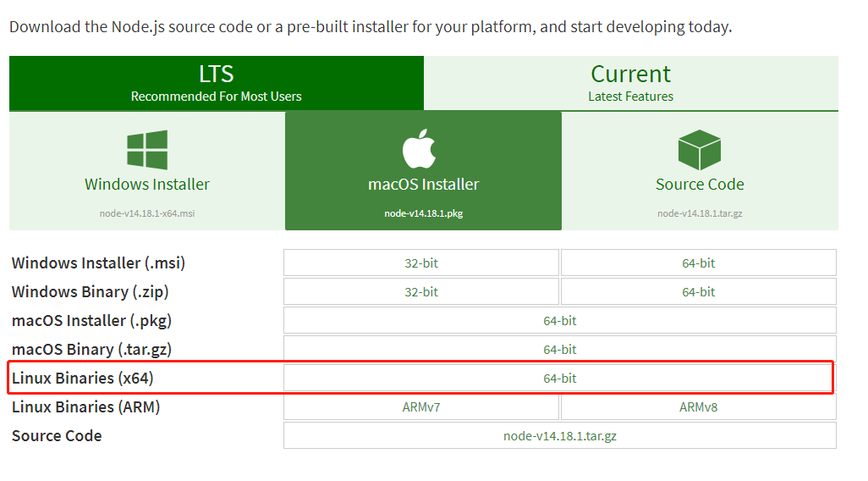Choose 64-bit macOS Binary (.tar.gz)
The height and width of the screenshot is (481, 868).
click(560, 349)
